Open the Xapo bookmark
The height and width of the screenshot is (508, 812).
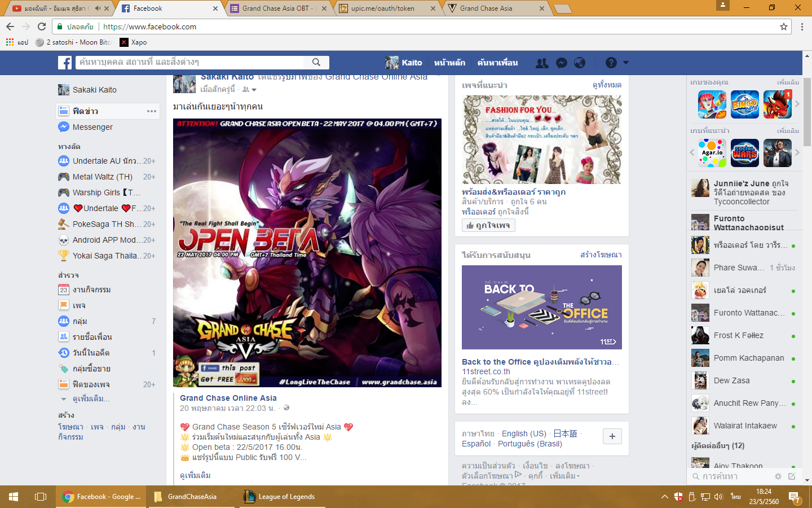(x=134, y=42)
